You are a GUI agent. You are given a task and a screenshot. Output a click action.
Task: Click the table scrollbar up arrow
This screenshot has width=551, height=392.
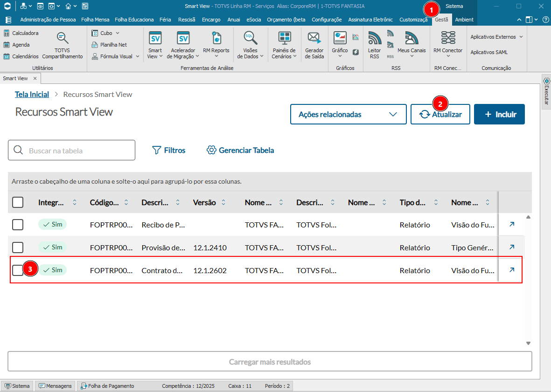coord(528,217)
